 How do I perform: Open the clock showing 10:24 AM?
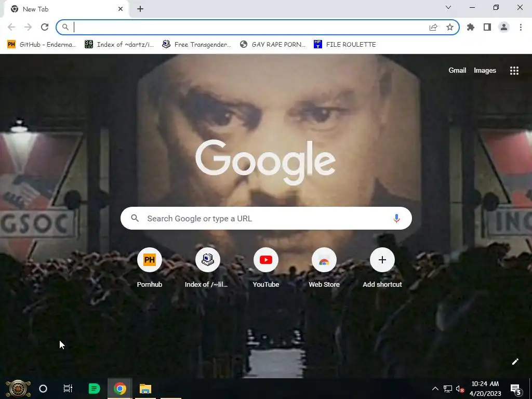click(485, 389)
